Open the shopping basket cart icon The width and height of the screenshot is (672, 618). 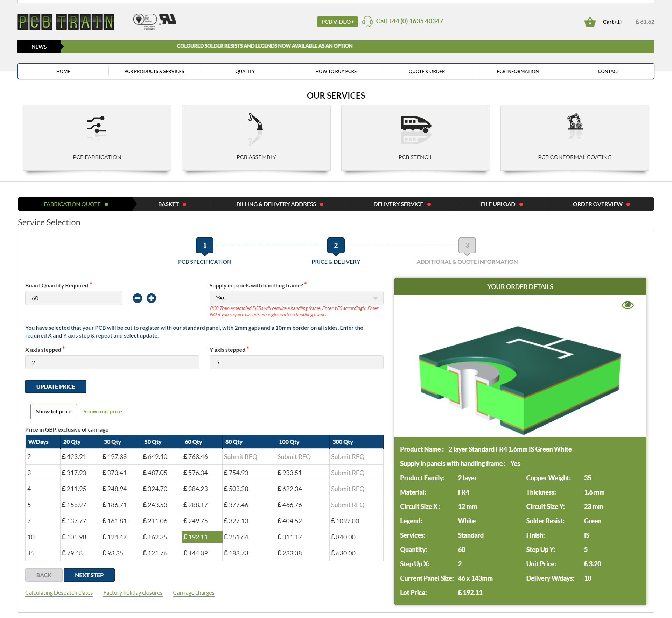tap(590, 22)
